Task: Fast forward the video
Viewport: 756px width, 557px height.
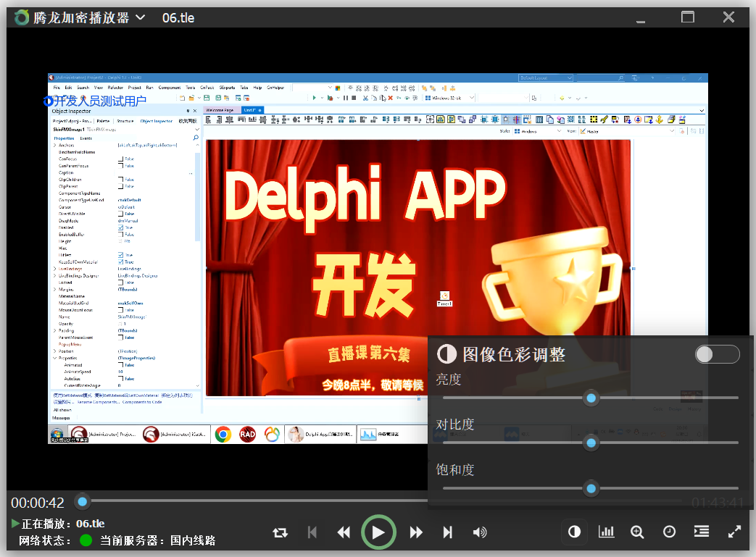Action: [x=416, y=532]
